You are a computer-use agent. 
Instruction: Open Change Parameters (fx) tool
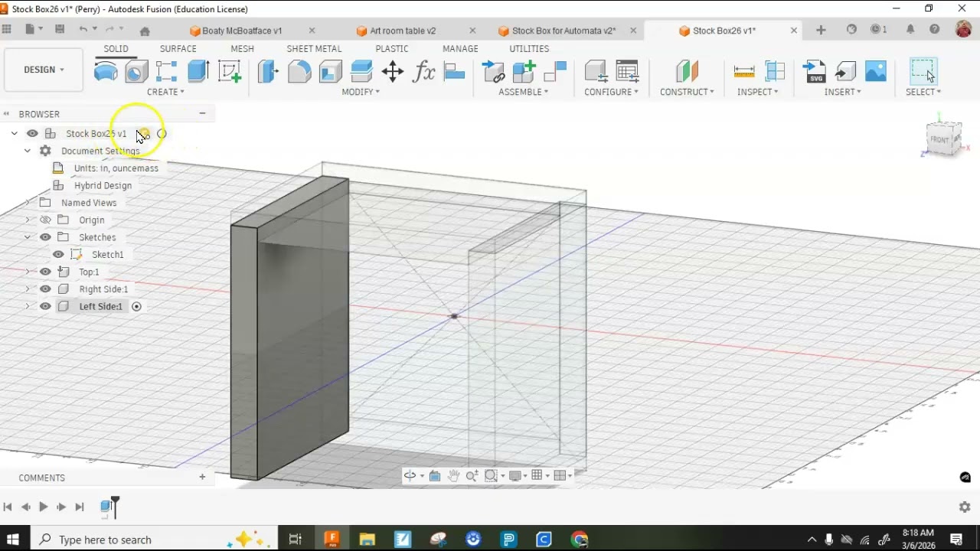click(423, 72)
